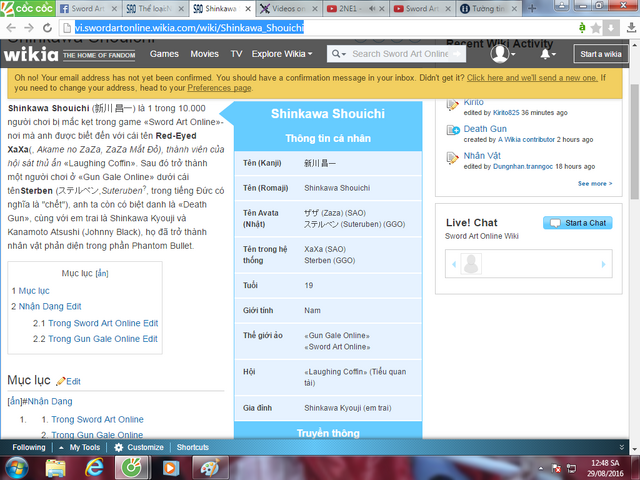Screen dimensions: 640x480
Task: Open the Preferences page link
Action: [x=219, y=88]
